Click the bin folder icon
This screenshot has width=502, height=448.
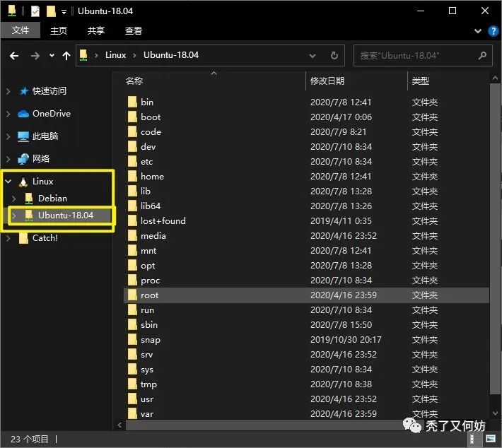(x=132, y=102)
